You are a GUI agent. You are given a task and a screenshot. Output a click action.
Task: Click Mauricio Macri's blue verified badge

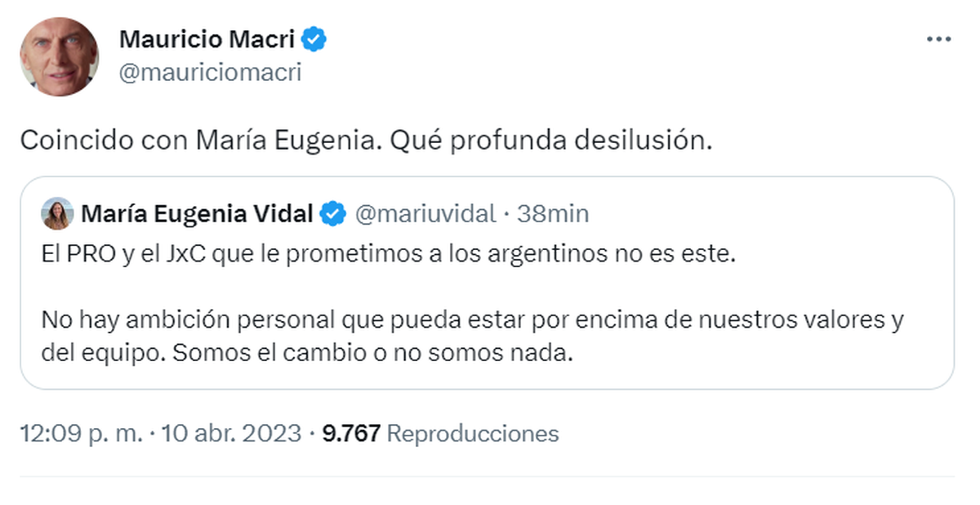(315, 39)
